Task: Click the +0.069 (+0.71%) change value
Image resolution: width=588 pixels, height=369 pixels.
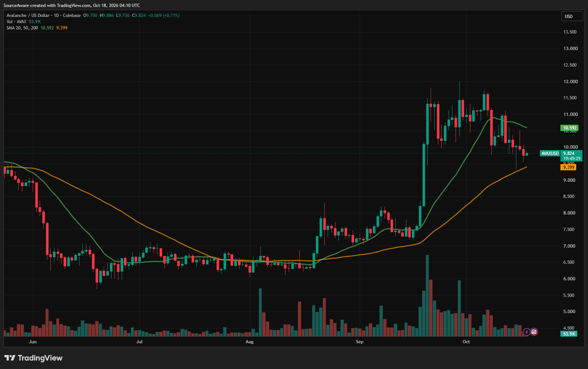Action: tap(164, 15)
